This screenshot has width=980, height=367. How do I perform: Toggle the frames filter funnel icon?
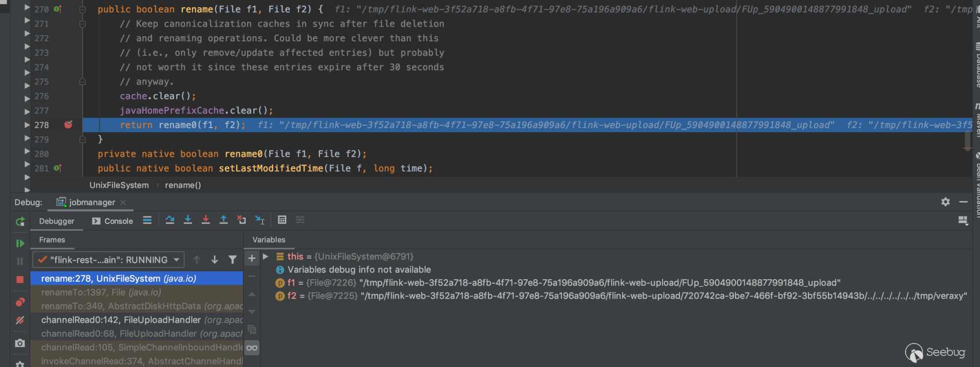coord(233,260)
